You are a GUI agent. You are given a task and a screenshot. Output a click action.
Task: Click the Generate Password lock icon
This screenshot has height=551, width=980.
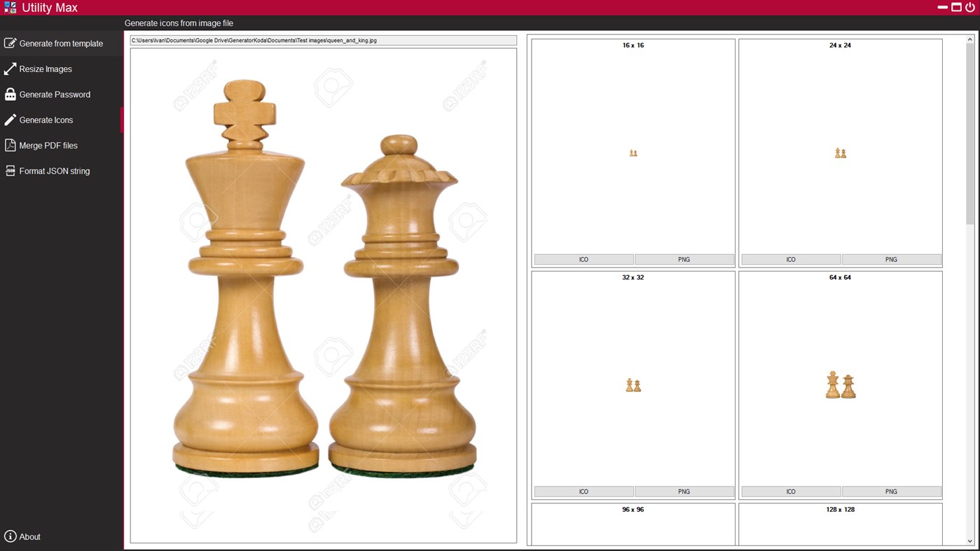[10, 94]
